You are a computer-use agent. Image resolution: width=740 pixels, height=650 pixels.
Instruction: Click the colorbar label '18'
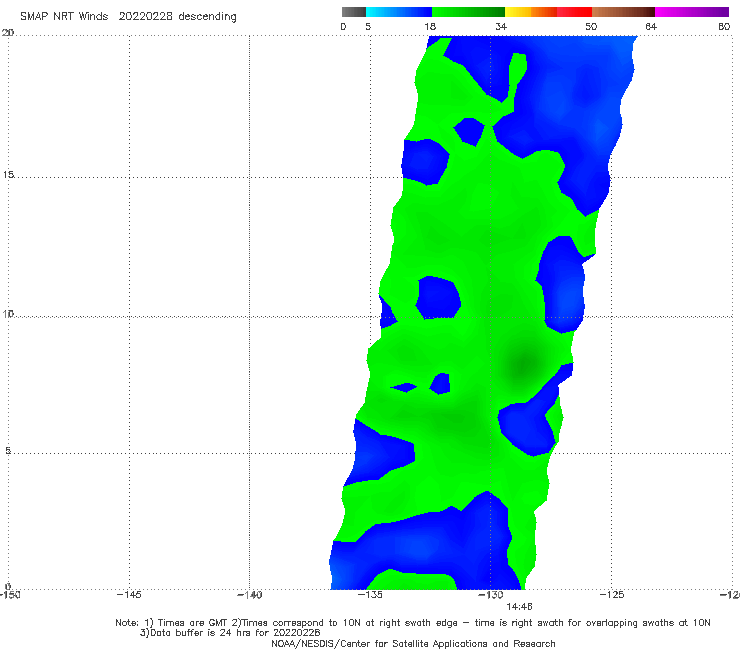tap(430, 26)
